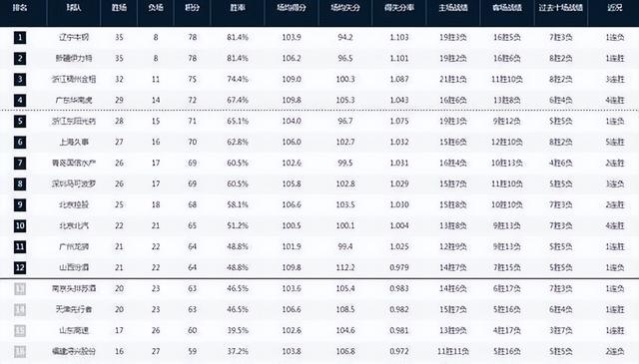Viewport: 639px width, 364px height.
Task: Open the 广东华南虎 team link
Action: 74,100
